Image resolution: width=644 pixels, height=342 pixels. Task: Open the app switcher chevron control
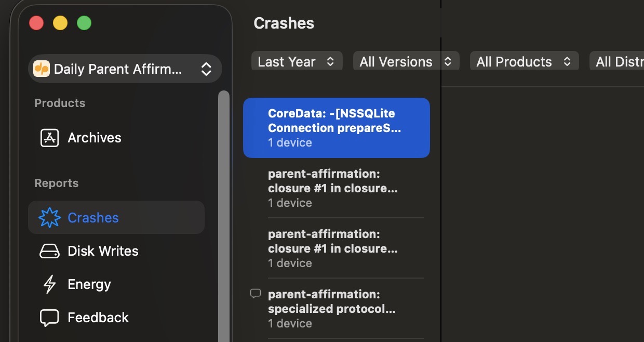[x=206, y=69]
